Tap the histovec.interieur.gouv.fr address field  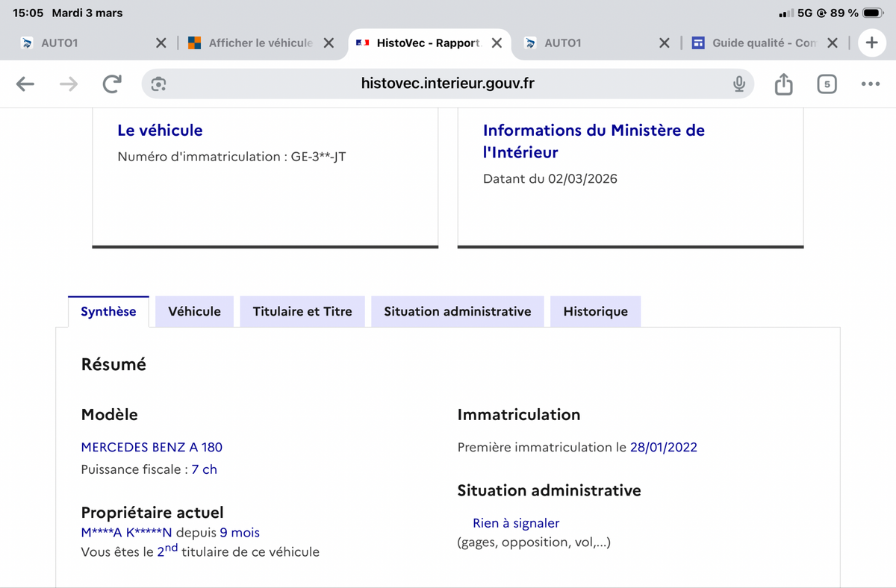(x=447, y=84)
